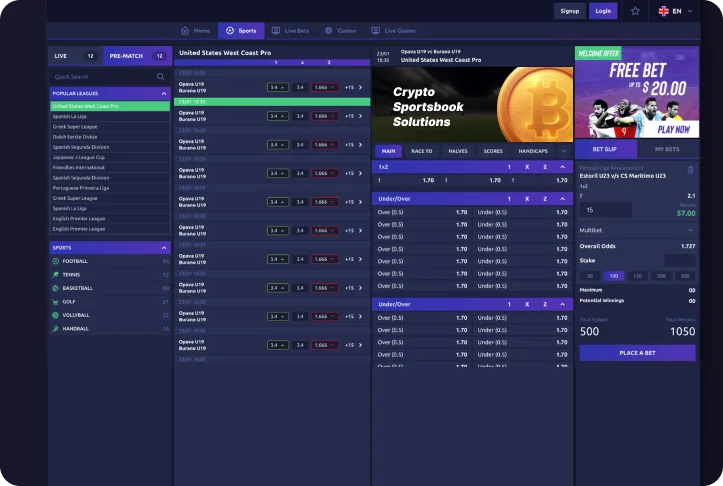The height and width of the screenshot is (486, 723).
Task: Click Play Now on the free bet banner
Action: click(674, 130)
